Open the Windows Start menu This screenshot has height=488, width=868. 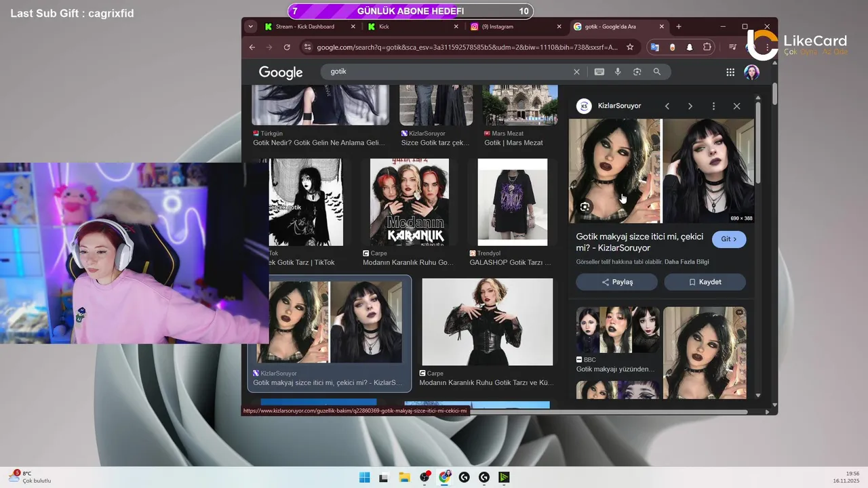point(365,477)
